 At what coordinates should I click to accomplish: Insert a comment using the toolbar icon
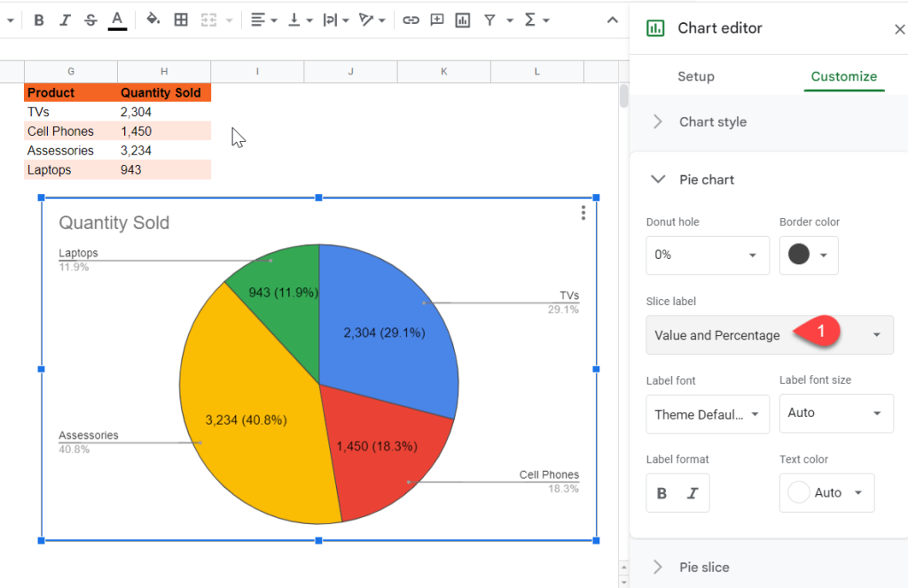coord(436,19)
